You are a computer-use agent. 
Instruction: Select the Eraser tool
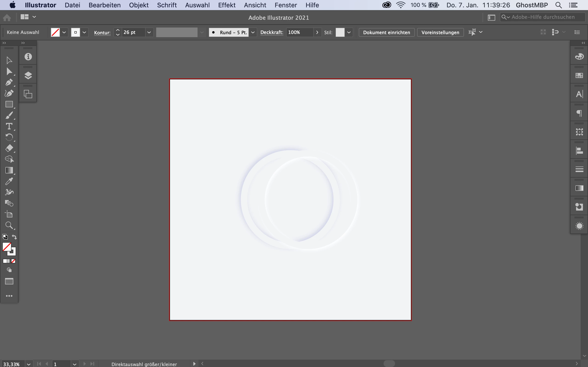[9, 148]
